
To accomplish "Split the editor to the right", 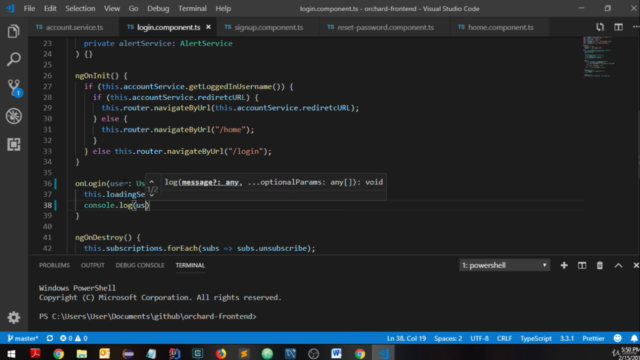I will click(x=618, y=27).
